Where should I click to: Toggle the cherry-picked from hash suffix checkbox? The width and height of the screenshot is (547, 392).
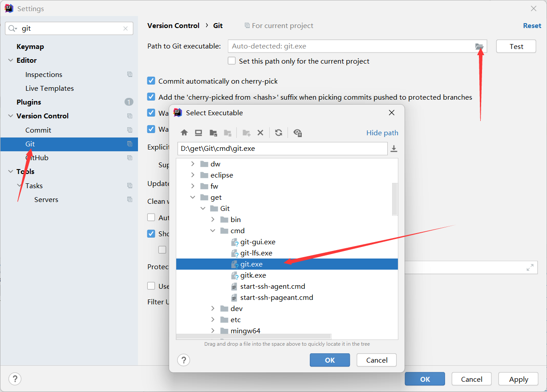pyautogui.click(x=151, y=97)
